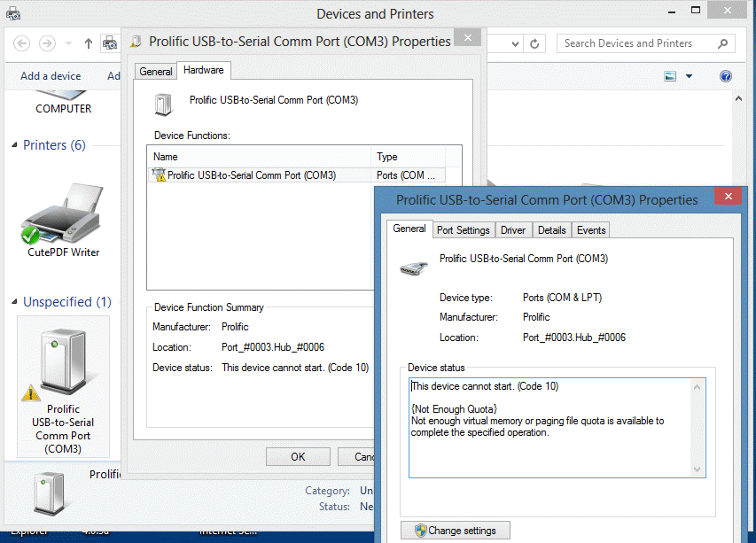Click Name column header in Device Functions
Viewport: 756px width, 543px height.
point(259,157)
